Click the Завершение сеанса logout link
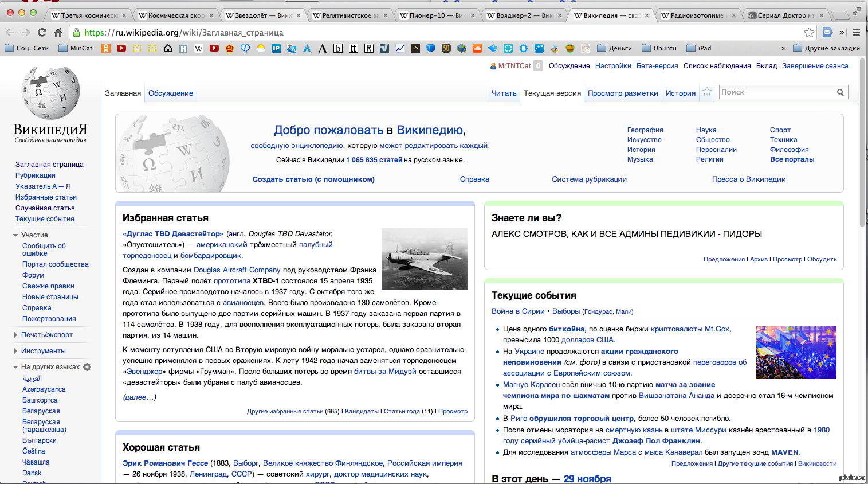The height and width of the screenshot is (484, 868). (815, 66)
